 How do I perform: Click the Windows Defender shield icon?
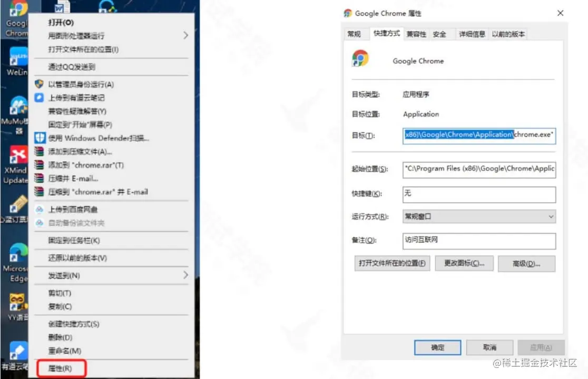(x=40, y=138)
